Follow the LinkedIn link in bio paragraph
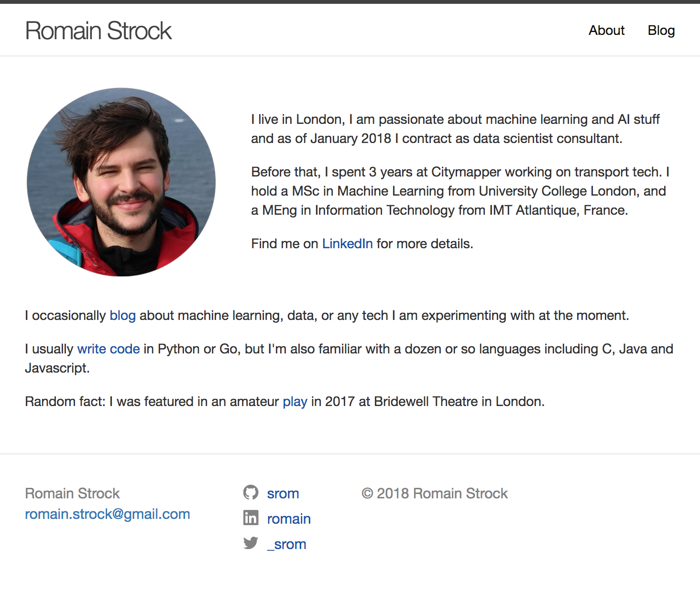The width and height of the screenshot is (700, 594). point(347,243)
